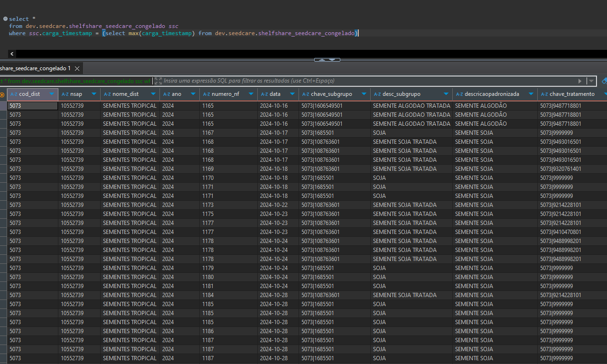
Task: Select numero_nf cell with value 1175
Action: pyautogui.click(x=228, y=214)
